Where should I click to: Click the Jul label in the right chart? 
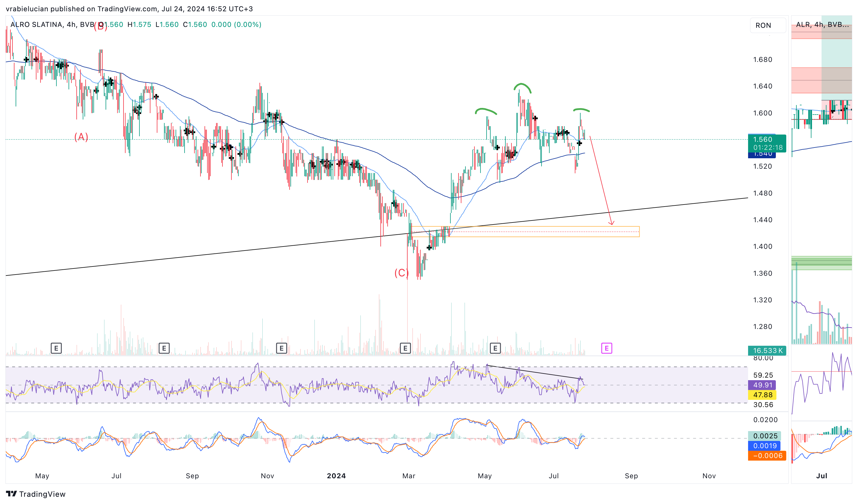pyautogui.click(x=822, y=476)
